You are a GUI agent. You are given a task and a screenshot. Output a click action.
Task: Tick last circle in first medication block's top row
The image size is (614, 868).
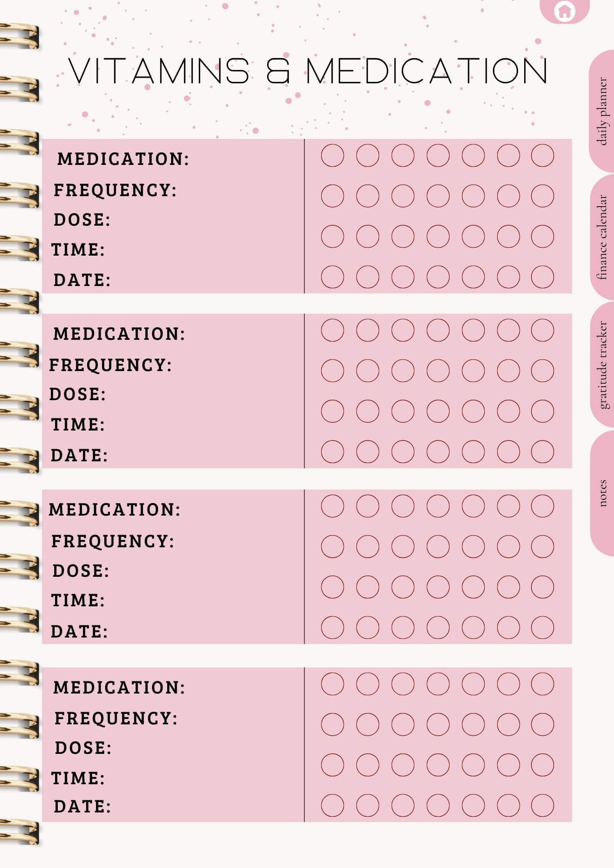542,155
